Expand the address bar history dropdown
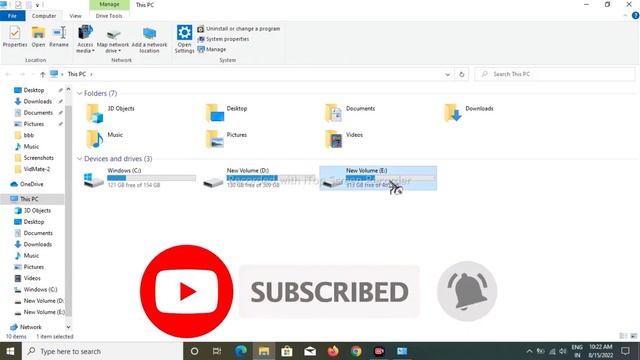The width and height of the screenshot is (640, 360). click(x=447, y=74)
